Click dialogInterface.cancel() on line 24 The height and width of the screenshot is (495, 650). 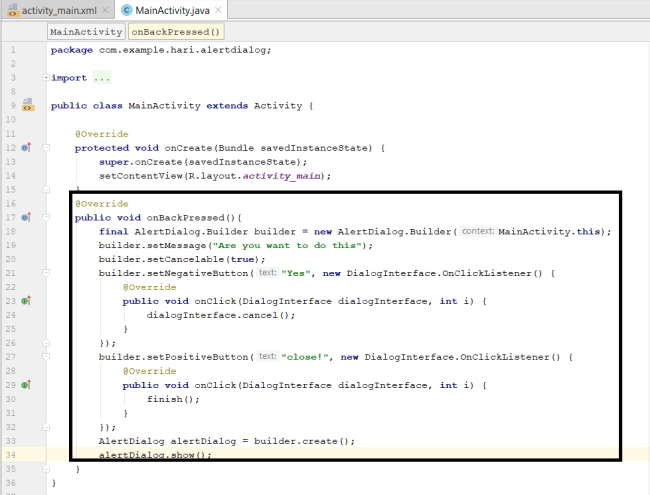[218, 315]
